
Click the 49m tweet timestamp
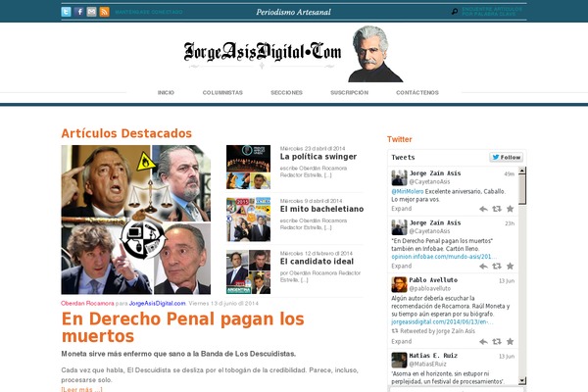pyautogui.click(x=510, y=174)
